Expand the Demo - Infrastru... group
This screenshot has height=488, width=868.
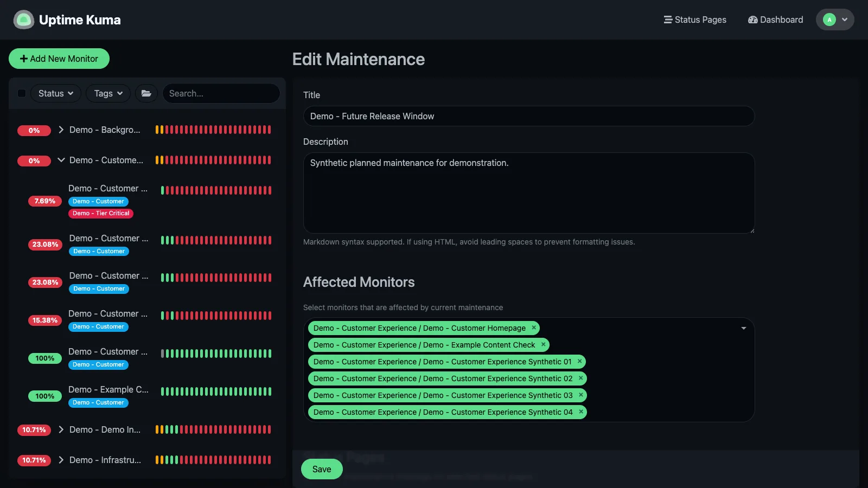coord(61,460)
